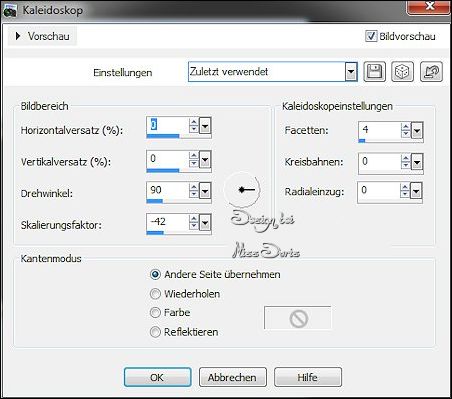This screenshot has width=452, height=399.
Task: Click the reset to default icon
Action: [x=431, y=72]
